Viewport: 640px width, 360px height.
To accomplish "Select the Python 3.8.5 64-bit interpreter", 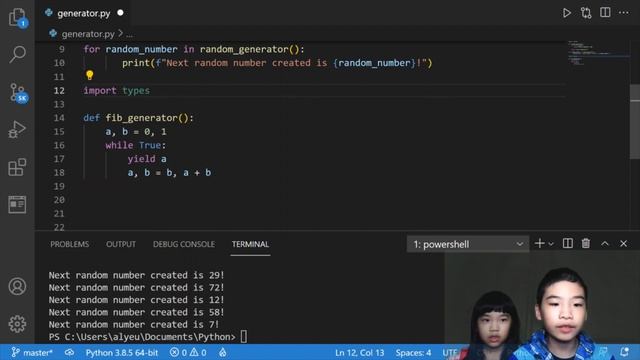I will pyautogui.click(x=122, y=353).
